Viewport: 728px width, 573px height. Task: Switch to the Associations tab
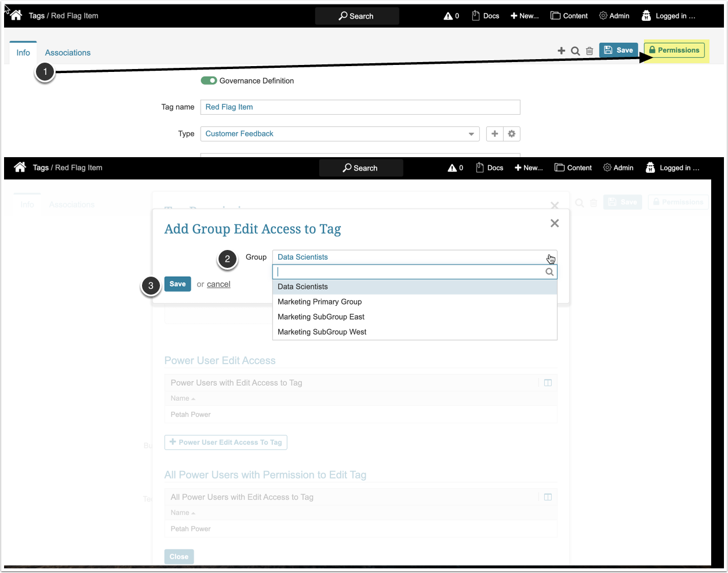[x=68, y=53]
